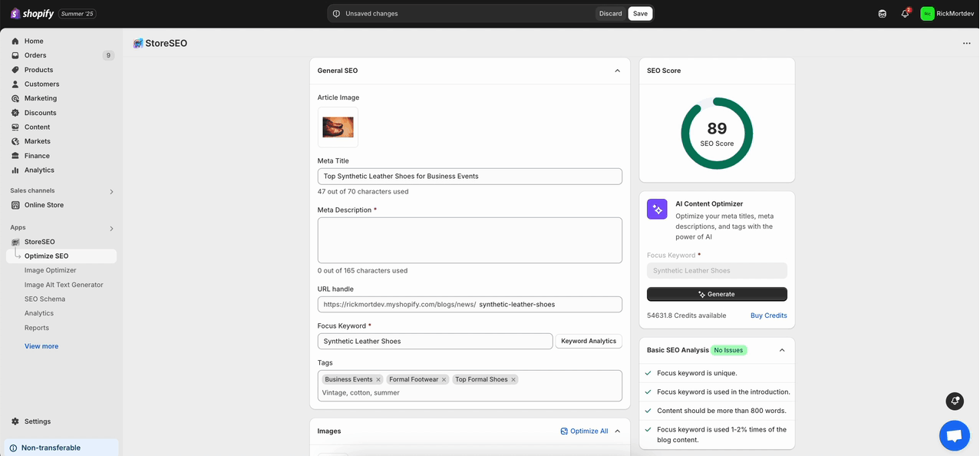Viewport: 980px width, 456px height.
Task: Open Image Alt Text Generator
Action: tap(64, 285)
